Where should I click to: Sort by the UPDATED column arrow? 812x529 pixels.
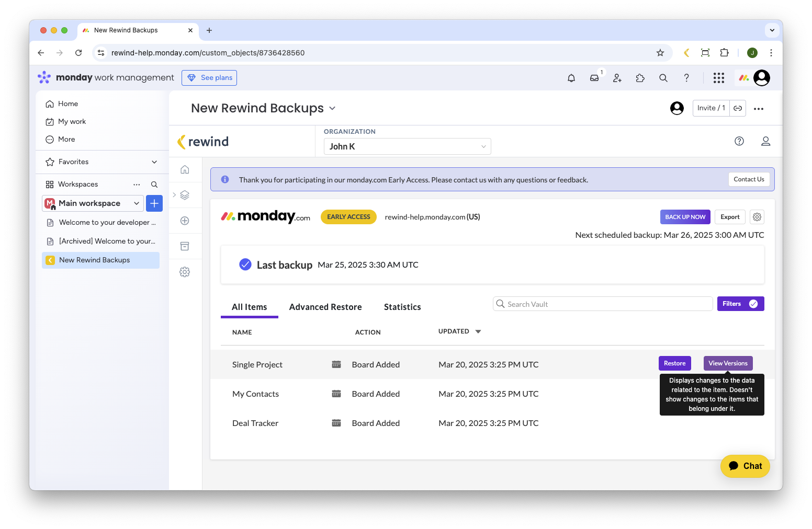click(478, 331)
